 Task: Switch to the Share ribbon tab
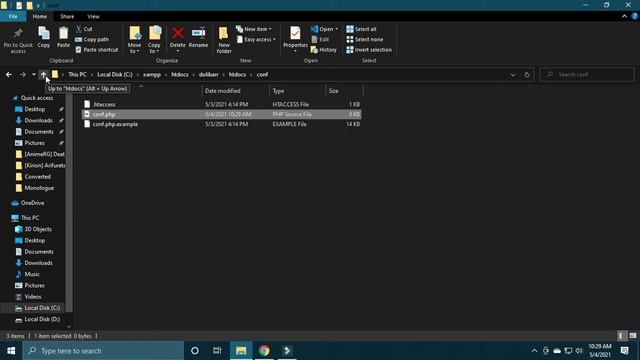(67, 16)
